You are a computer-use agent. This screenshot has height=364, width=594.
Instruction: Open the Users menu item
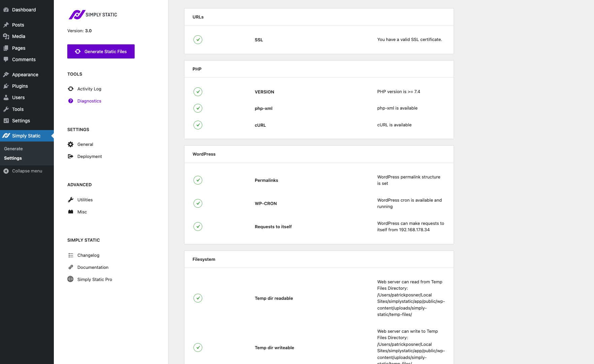pos(27,97)
